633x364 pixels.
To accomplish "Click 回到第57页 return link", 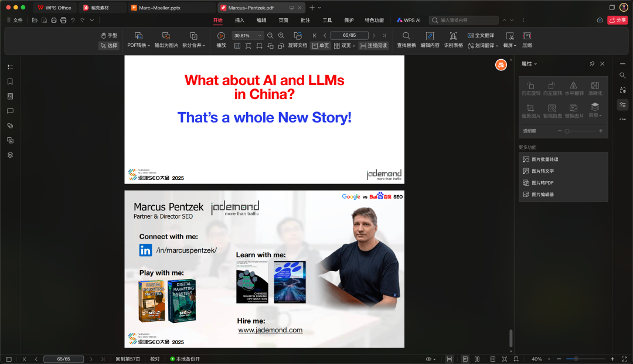I will (x=128, y=359).
